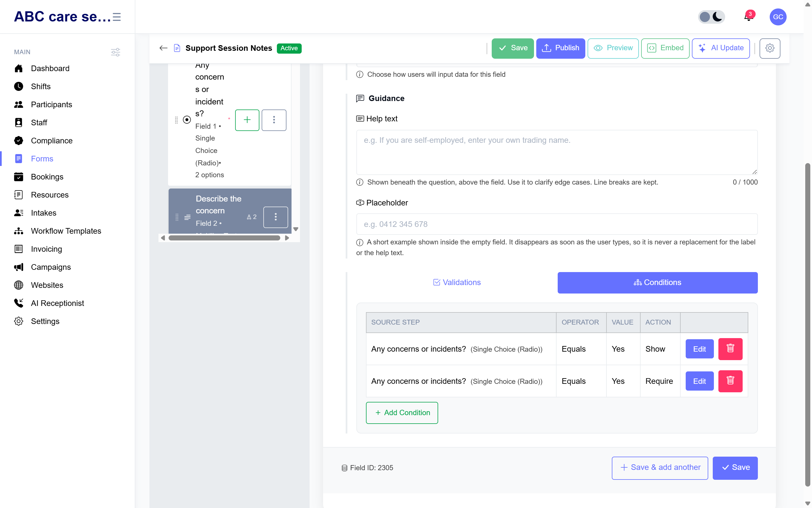The image size is (812, 508).
Task: Edit the Show condition
Action: tap(699, 349)
